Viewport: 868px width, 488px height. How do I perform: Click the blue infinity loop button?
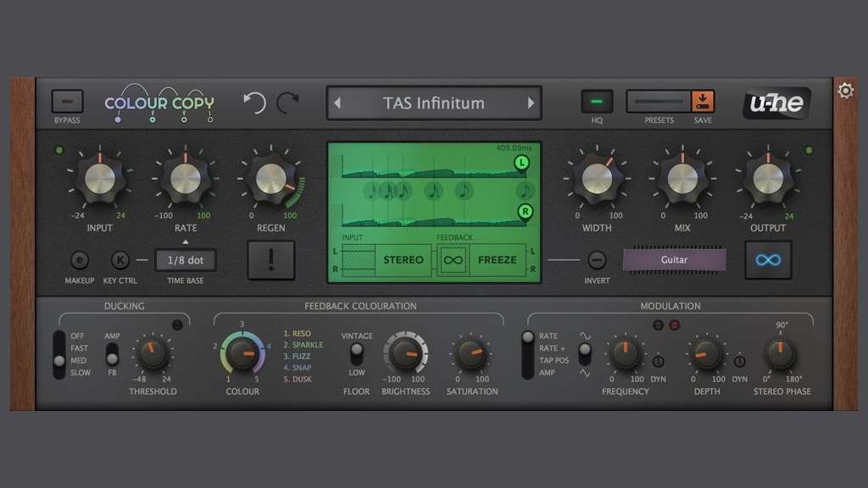(768, 260)
